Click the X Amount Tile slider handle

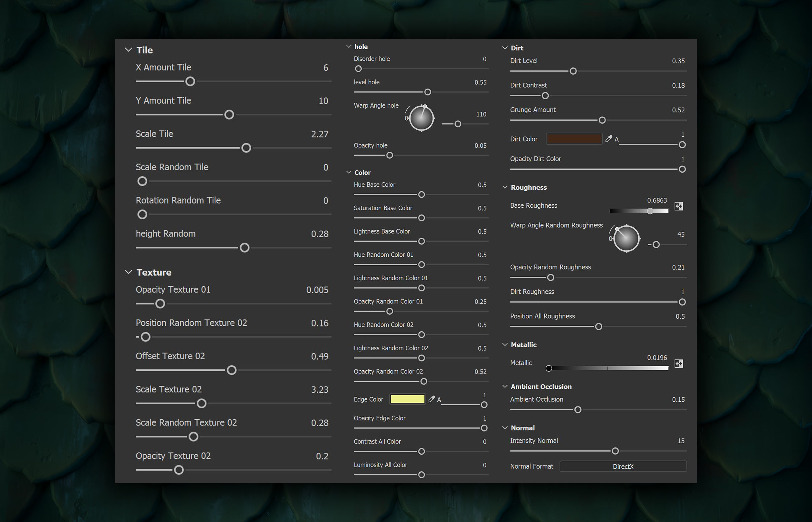pyautogui.click(x=190, y=81)
